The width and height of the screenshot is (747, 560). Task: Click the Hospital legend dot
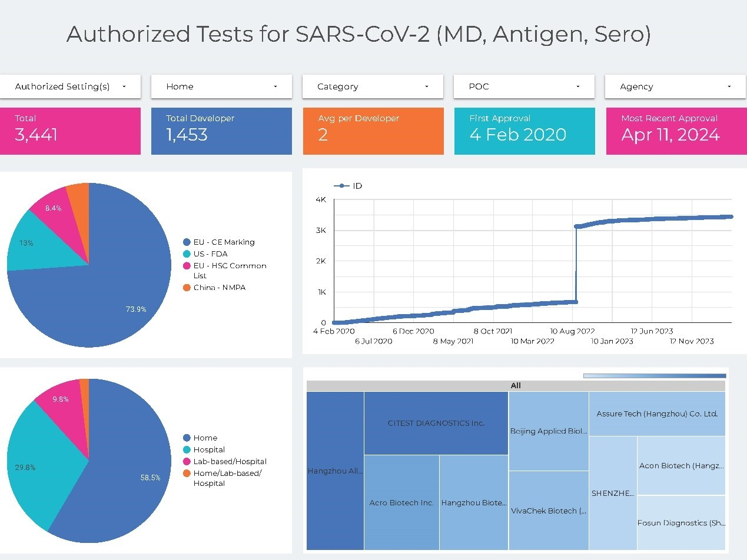tap(187, 449)
